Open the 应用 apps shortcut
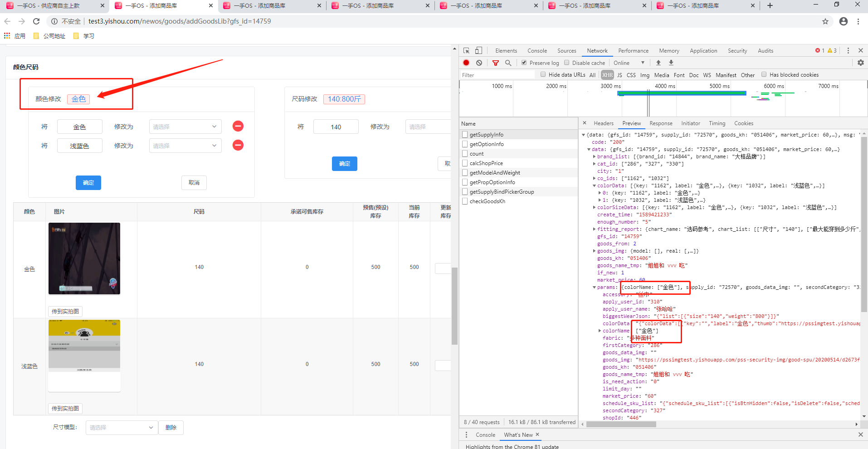Viewport: 868px width, 449px height. point(15,36)
